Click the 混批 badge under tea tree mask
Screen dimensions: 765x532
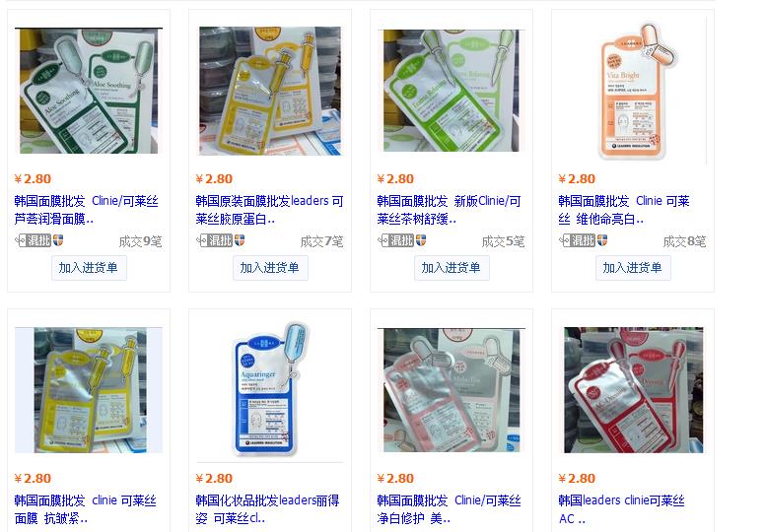pyautogui.click(x=395, y=240)
